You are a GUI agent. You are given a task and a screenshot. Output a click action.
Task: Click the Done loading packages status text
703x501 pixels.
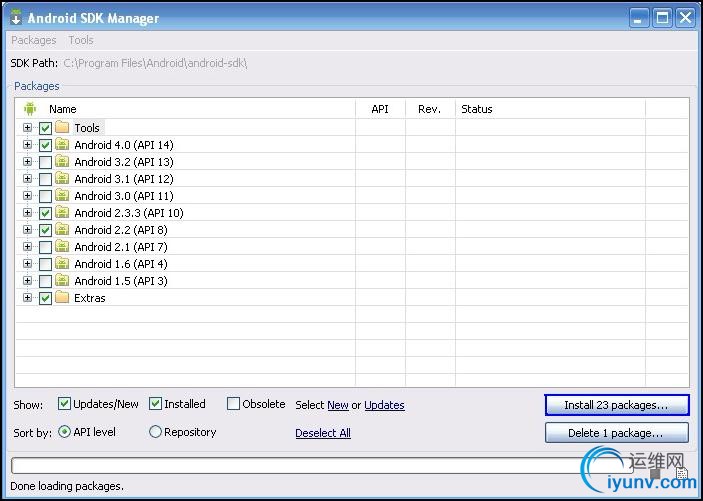pos(67,486)
